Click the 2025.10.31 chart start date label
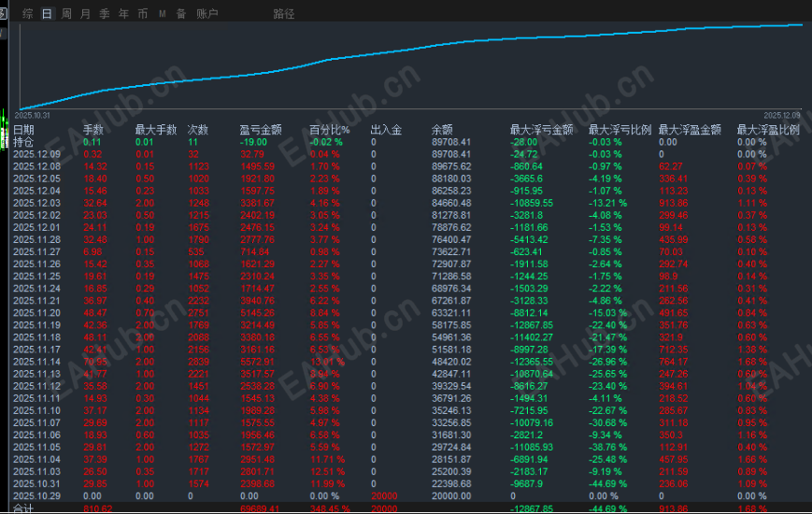The height and width of the screenshot is (514, 812). tap(32, 115)
